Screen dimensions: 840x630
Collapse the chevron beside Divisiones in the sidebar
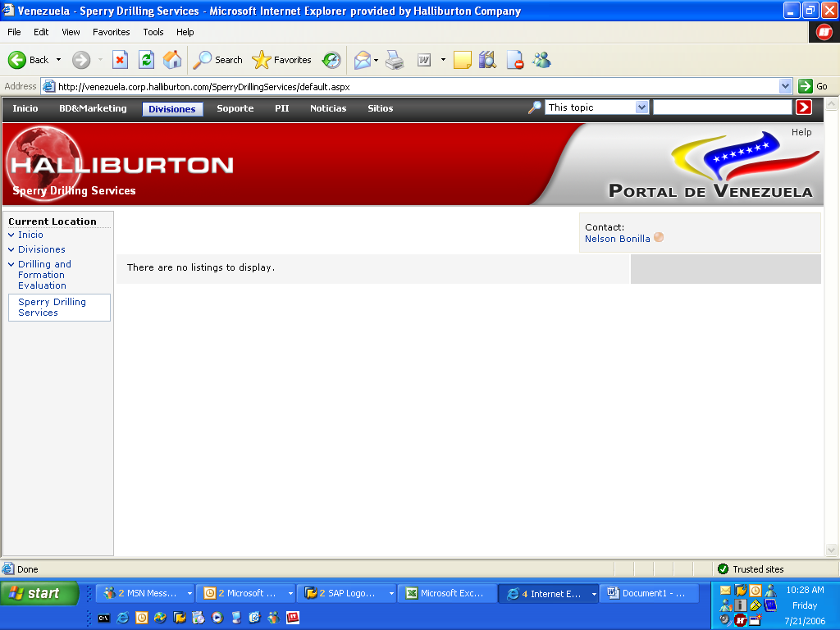click(x=11, y=249)
